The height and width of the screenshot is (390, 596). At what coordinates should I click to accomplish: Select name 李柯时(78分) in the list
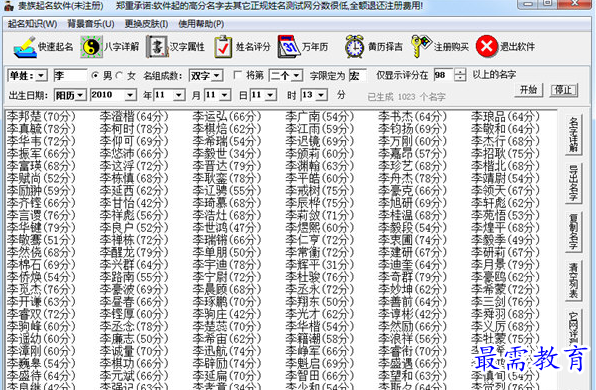(134, 129)
